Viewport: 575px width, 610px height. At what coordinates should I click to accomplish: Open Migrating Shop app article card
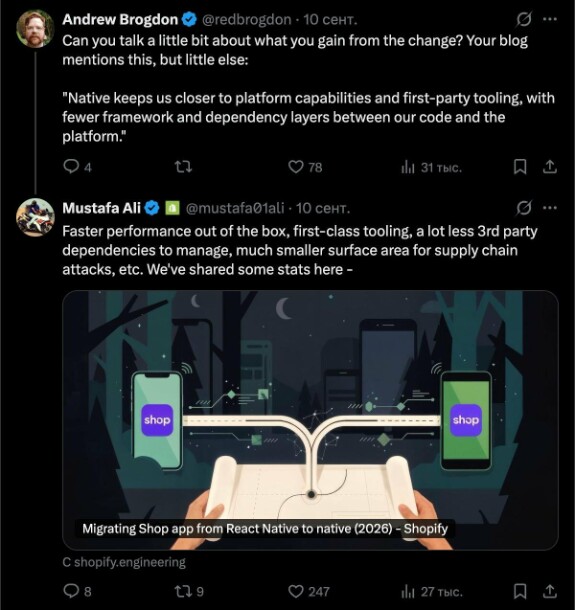click(x=310, y=420)
